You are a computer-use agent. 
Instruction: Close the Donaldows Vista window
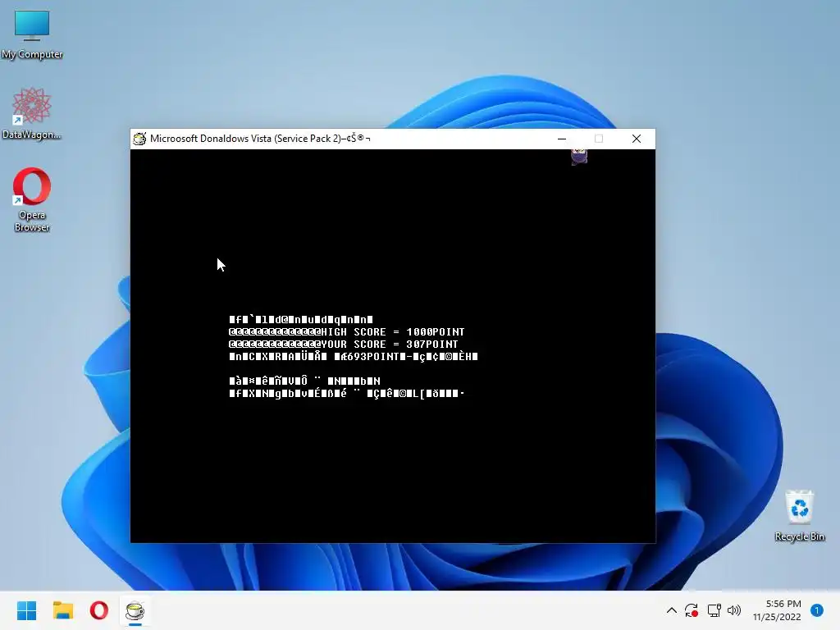(x=637, y=139)
